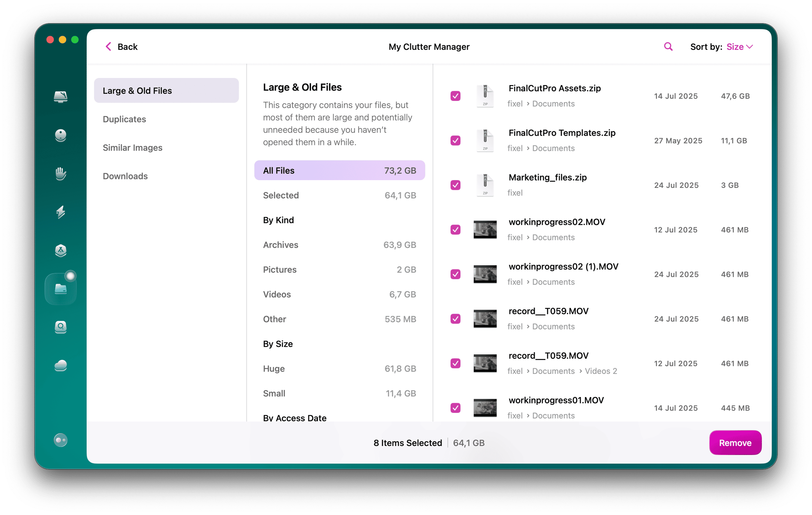Open the Sort by Size dropdown

(739, 46)
